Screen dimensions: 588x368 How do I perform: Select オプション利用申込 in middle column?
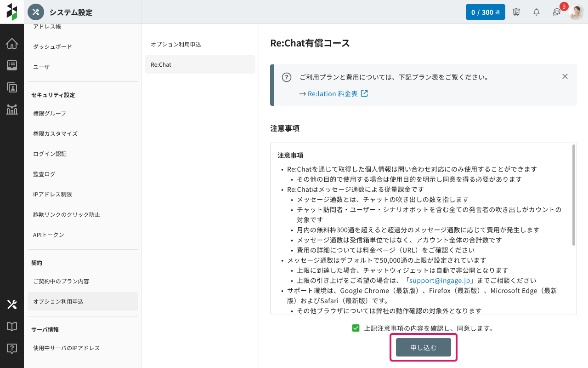200,44
